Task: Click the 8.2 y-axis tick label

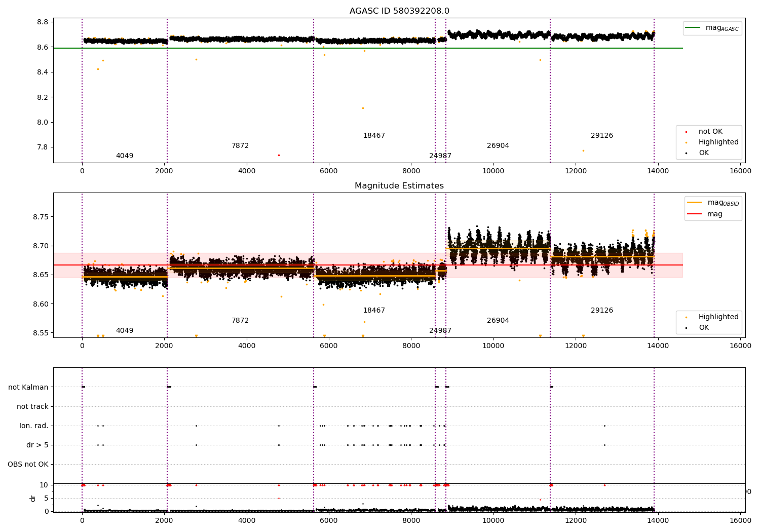Action: pos(43,97)
